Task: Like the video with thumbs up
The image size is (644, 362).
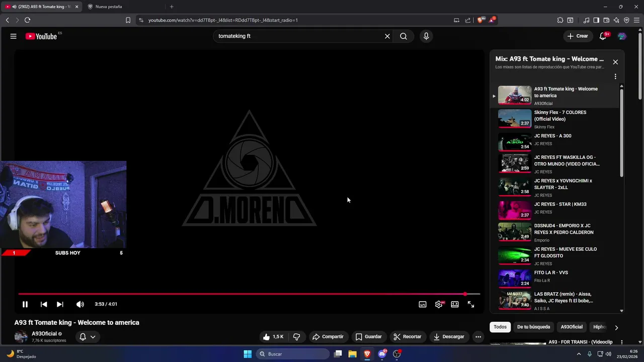Action: pos(273,337)
